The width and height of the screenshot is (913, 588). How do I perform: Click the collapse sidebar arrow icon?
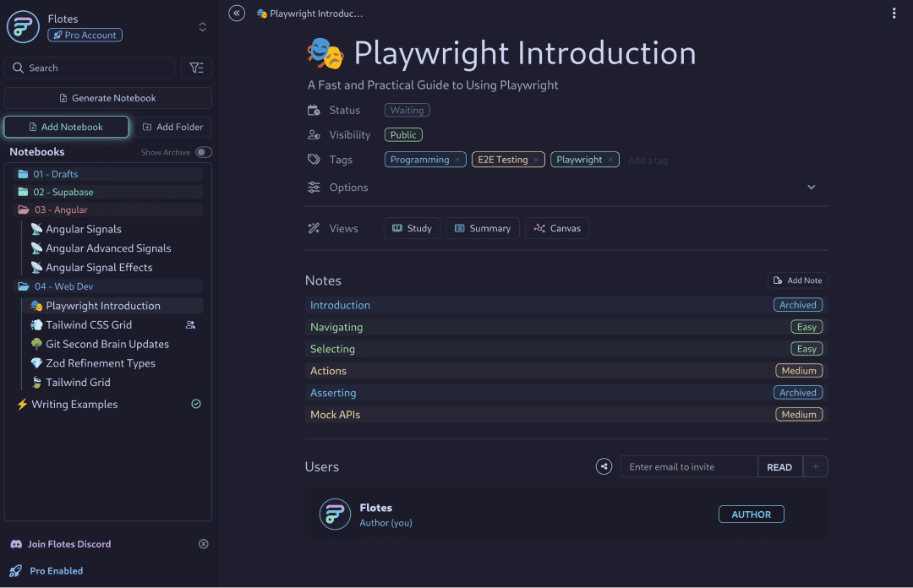point(238,13)
